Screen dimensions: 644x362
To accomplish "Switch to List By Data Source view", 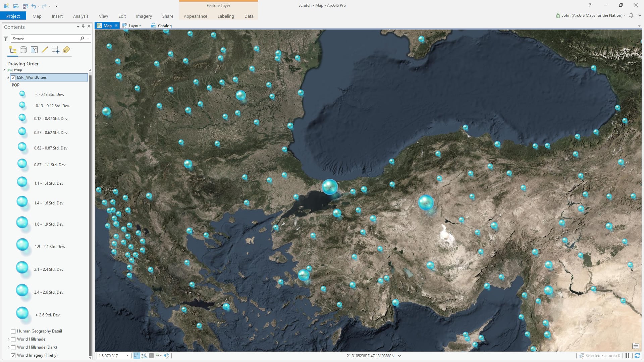I will [23, 50].
